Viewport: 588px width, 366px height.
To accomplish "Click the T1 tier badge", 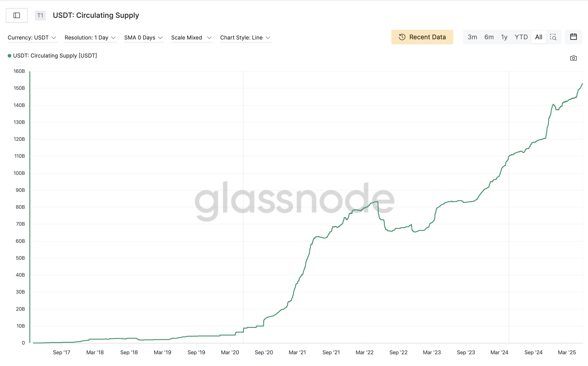I will coord(40,16).
